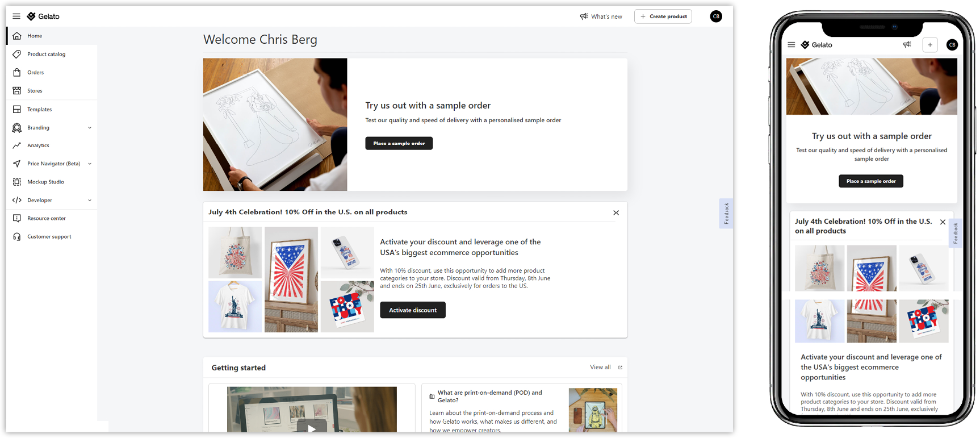Click the Product catalog tag icon
The image size is (980, 438).
point(17,54)
